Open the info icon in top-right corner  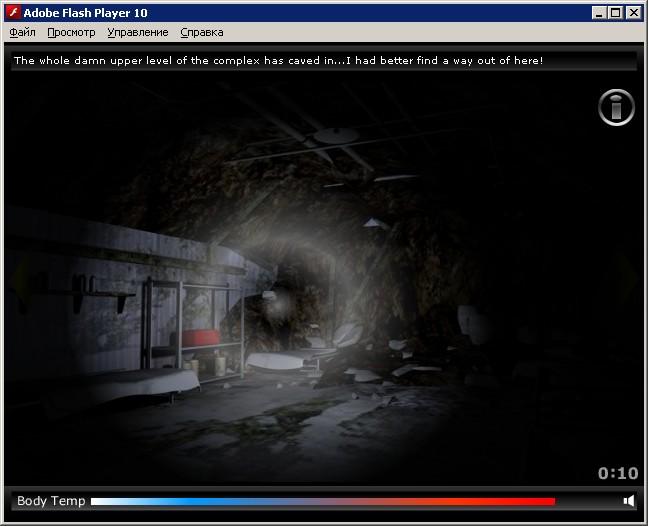coord(616,107)
